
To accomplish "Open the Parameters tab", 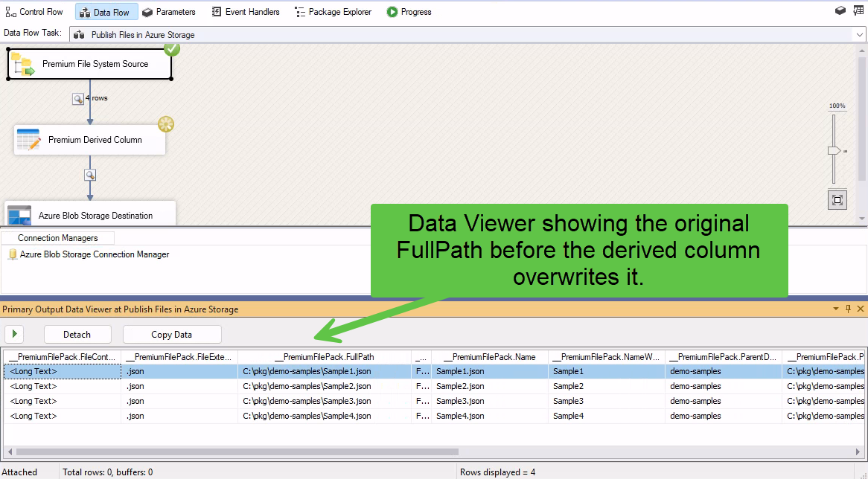I will tap(169, 12).
